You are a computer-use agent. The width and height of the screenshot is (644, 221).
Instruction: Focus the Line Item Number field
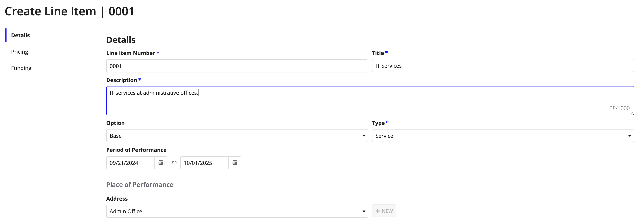tap(237, 66)
